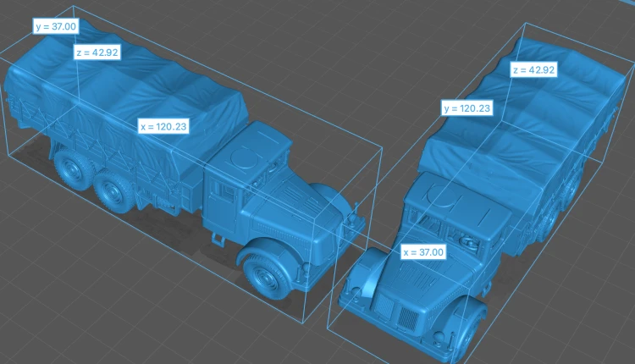Select the right truck's front radiator grille
The image size is (635, 364).
point(397,312)
